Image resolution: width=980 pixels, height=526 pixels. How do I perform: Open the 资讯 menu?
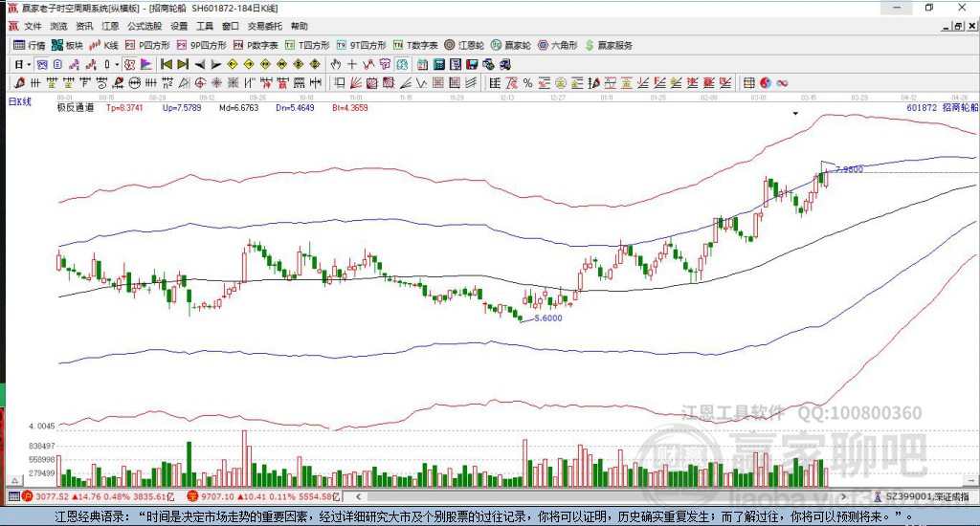[84, 26]
